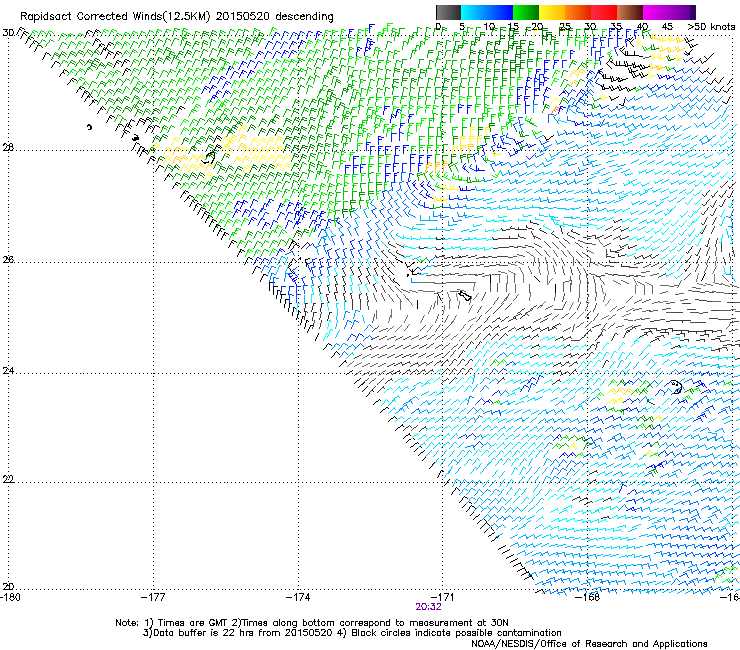Screen dimensions: 740x650
Task: Click the latitude label 24
Action: click(x=8, y=371)
